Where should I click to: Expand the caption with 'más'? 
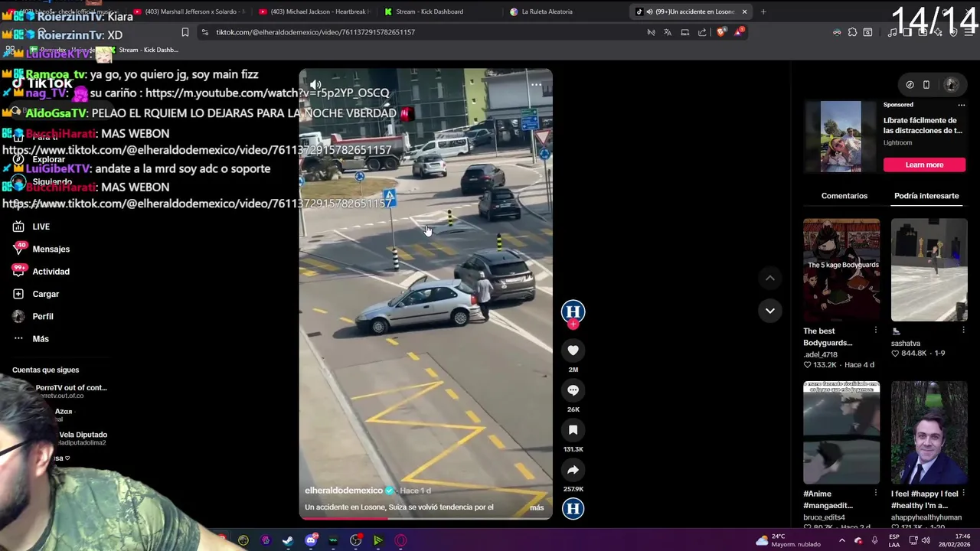(x=537, y=507)
